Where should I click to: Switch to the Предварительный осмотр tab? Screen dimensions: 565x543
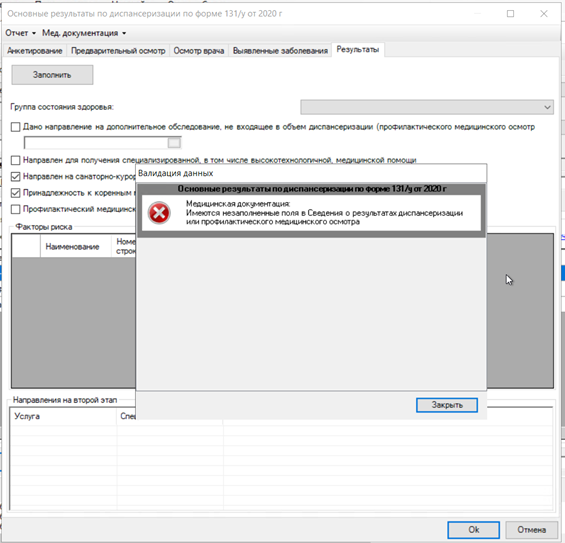(x=118, y=51)
